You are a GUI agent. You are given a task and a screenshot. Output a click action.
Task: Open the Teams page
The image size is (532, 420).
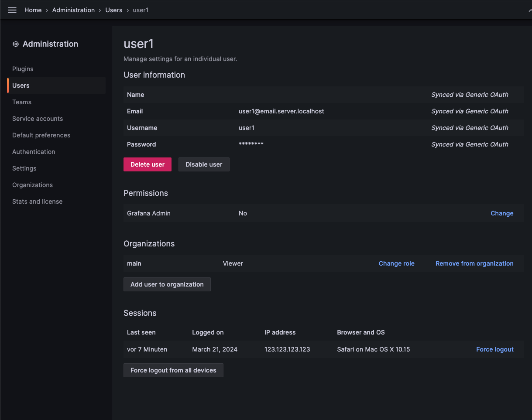[21, 102]
